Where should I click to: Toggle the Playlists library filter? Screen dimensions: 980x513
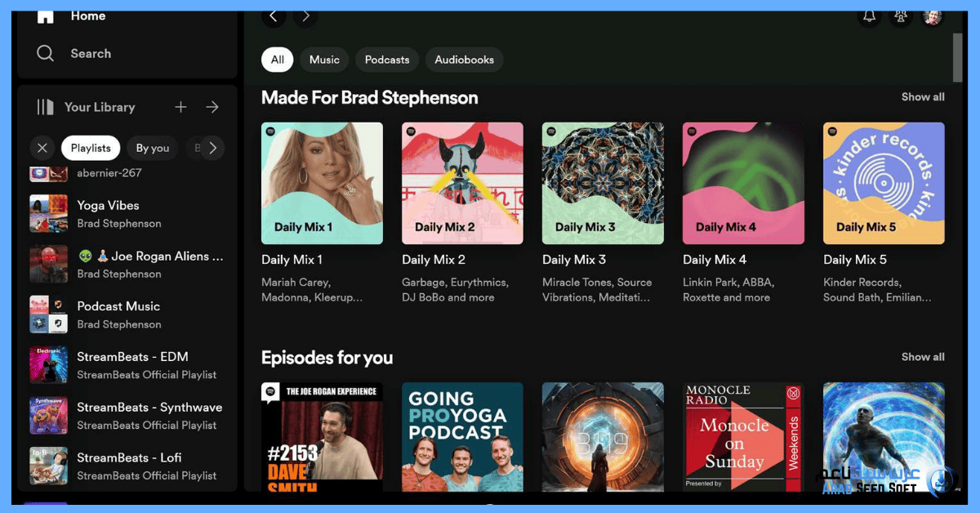91,148
